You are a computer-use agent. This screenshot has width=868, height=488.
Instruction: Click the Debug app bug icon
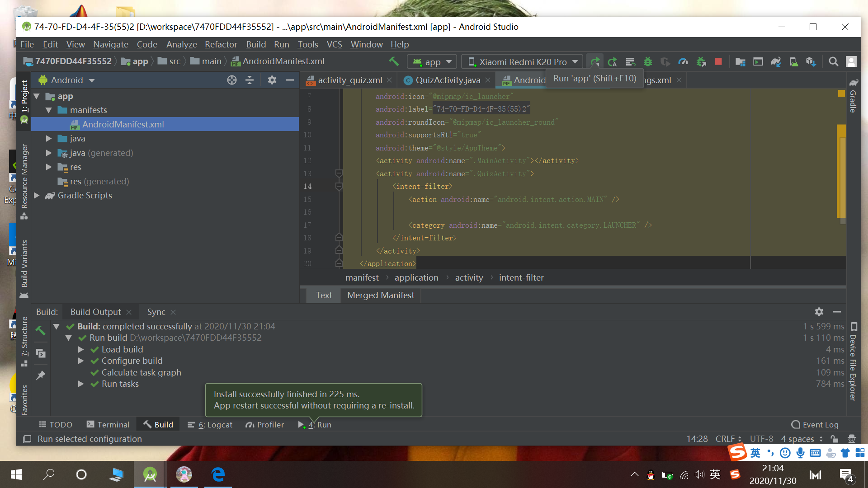[648, 62]
